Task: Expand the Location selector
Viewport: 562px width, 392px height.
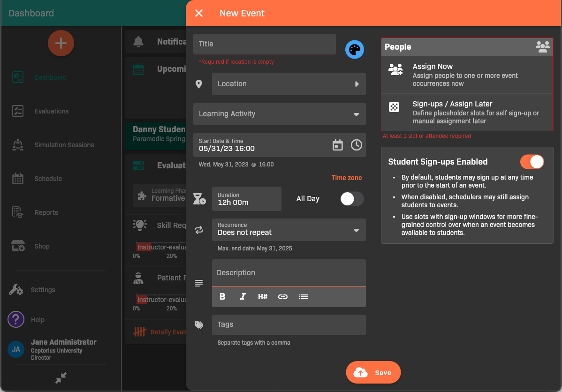Action: (289, 84)
